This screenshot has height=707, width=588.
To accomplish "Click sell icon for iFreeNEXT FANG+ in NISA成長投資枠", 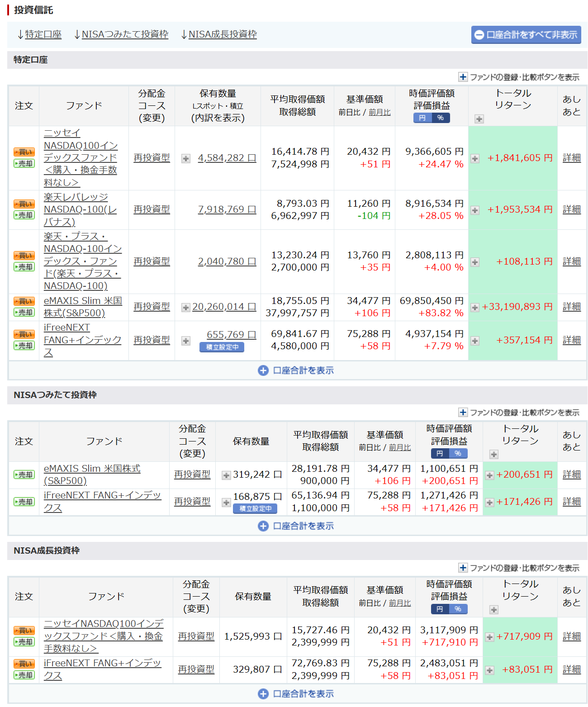I will (x=24, y=675).
